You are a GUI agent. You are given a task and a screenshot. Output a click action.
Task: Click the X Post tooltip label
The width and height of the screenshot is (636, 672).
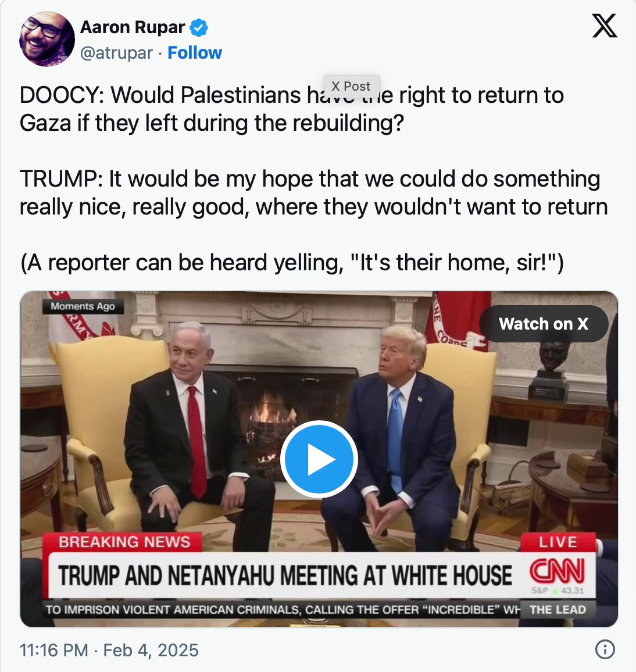pyautogui.click(x=351, y=86)
